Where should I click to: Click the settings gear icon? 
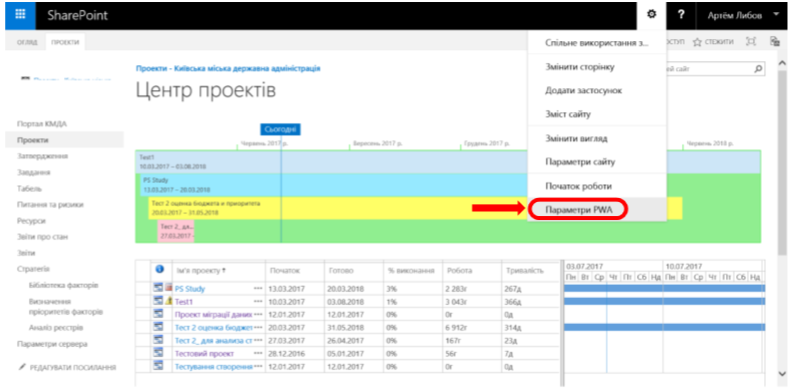(x=652, y=15)
